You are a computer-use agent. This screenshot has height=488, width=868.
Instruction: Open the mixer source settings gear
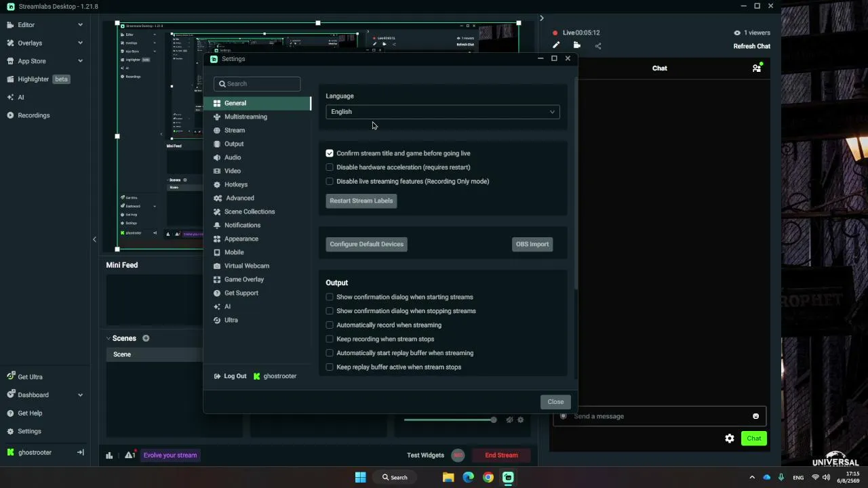click(520, 420)
